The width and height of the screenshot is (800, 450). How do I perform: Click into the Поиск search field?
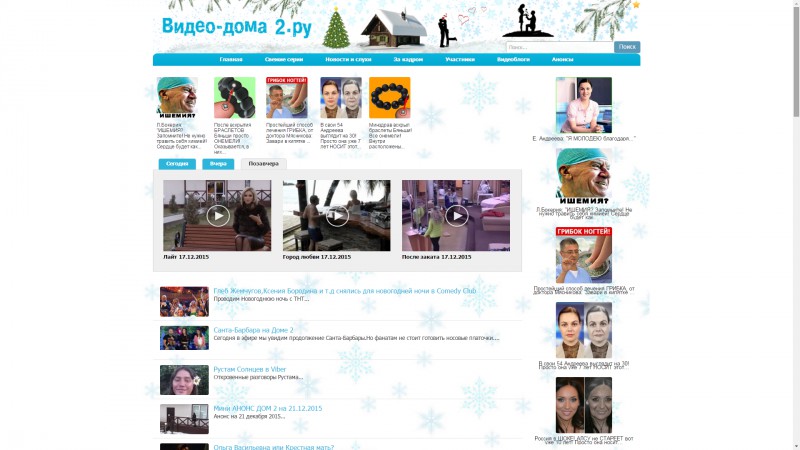pyautogui.click(x=560, y=47)
